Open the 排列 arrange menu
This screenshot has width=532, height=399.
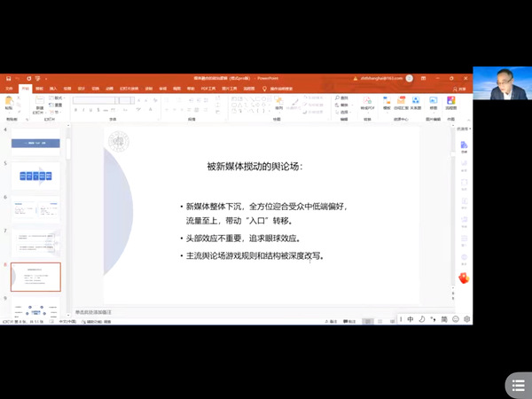click(279, 103)
